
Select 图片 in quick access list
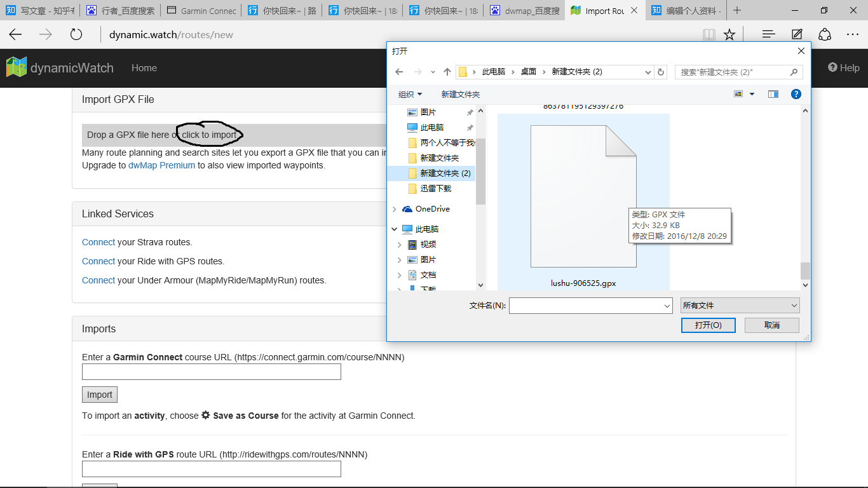(x=428, y=112)
